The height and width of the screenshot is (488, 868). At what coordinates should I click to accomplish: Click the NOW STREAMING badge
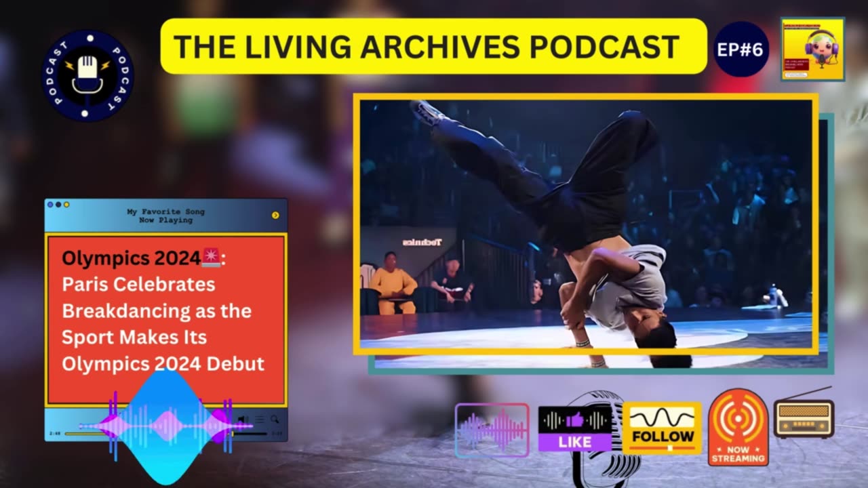[x=738, y=427]
